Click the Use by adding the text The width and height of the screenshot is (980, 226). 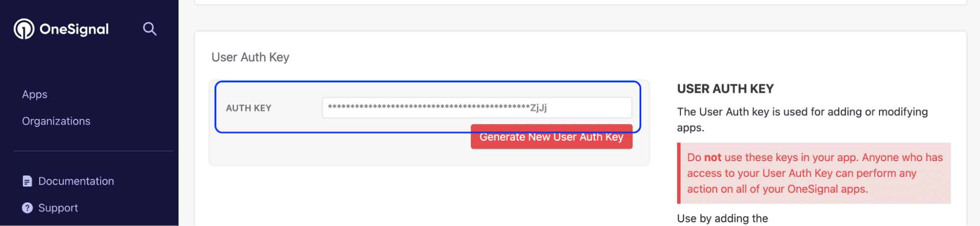point(722,218)
